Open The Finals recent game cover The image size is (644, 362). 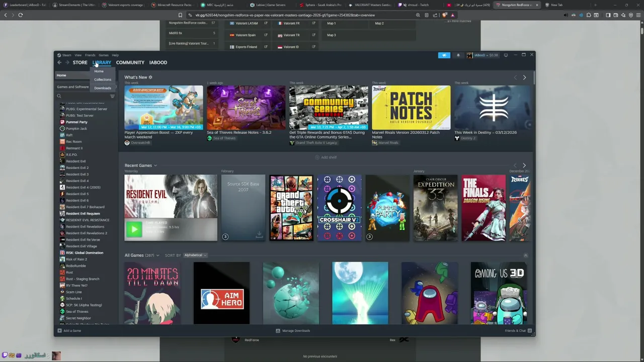click(x=484, y=208)
